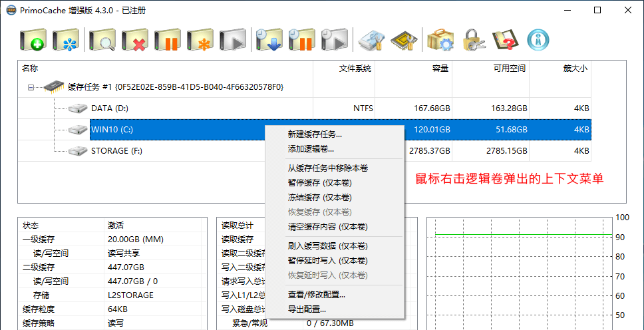This screenshot has width=644, height=330.
Task: Click the 读写共享 value
Action: point(123,253)
